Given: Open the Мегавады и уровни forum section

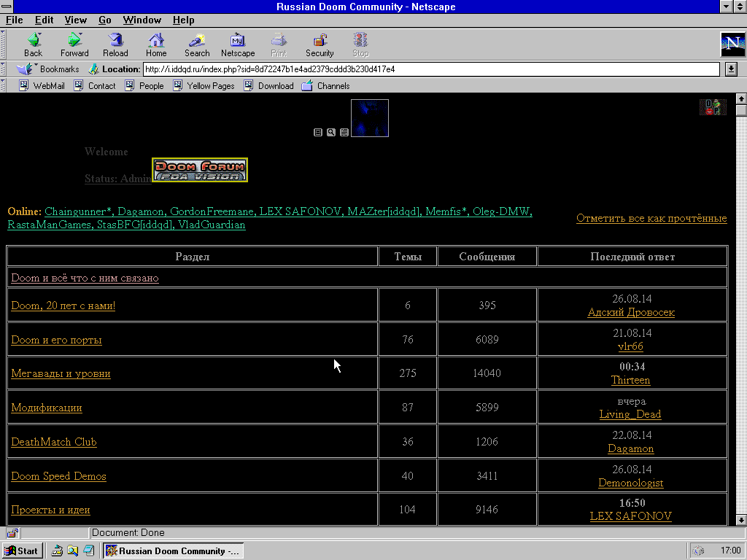Looking at the screenshot, I should 61,373.
